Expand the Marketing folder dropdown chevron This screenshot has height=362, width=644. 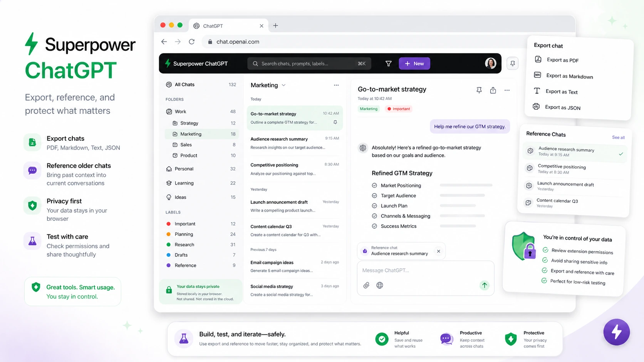(x=283, y=85)
